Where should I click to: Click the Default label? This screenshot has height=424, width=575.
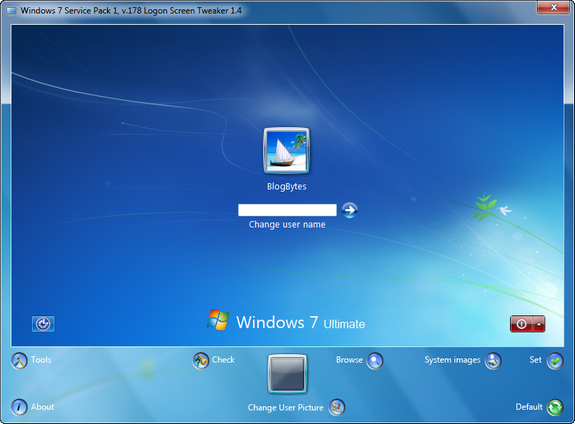pyautogui.click(x=529, y=407)
